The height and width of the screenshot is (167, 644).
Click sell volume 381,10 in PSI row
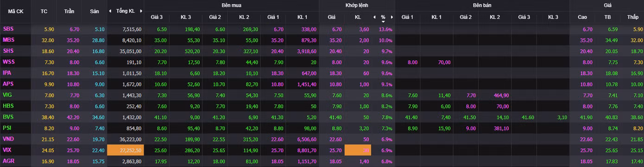click(501, 128)
